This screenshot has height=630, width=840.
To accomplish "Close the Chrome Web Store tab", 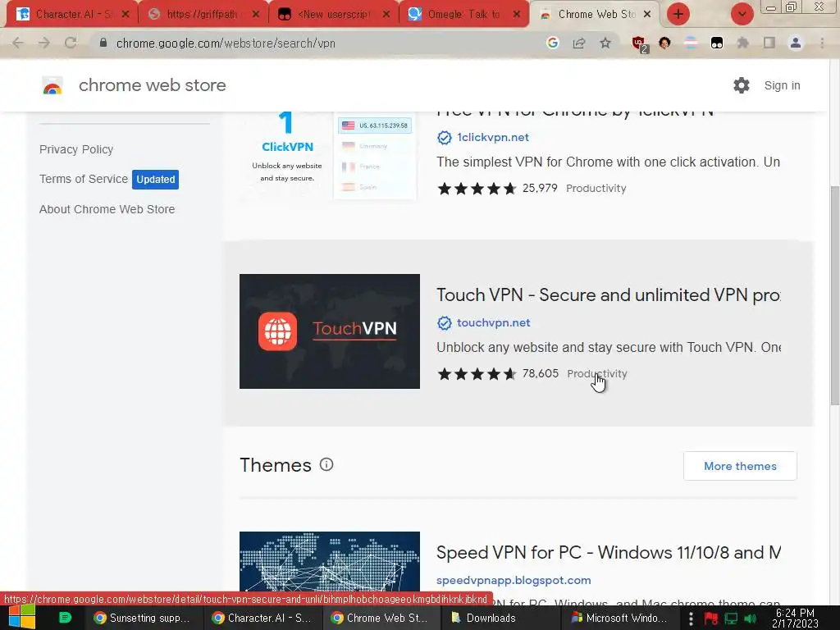I will (x=647, y=15).
